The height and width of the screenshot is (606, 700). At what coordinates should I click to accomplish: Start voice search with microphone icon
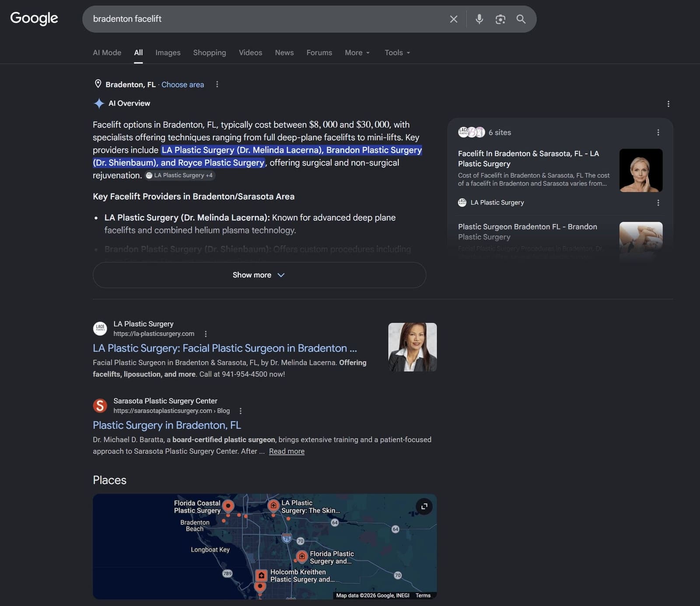(x=479, y=19)
